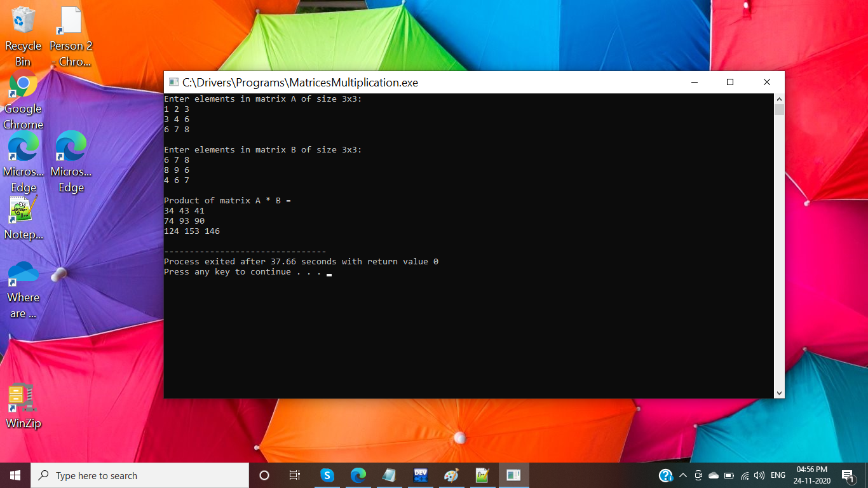Launch Google Chrome from the desktop
The width and height of the screenshot is (868, 488).
click(24, 100)
